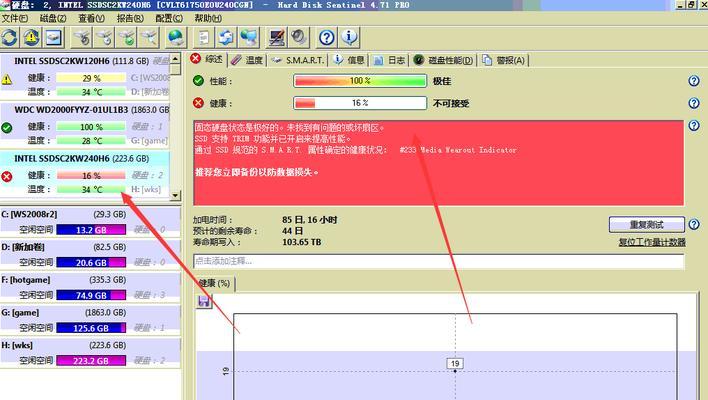
Task: Click the 13.2 GB free space bar
Action: click(x=91, y=230)
